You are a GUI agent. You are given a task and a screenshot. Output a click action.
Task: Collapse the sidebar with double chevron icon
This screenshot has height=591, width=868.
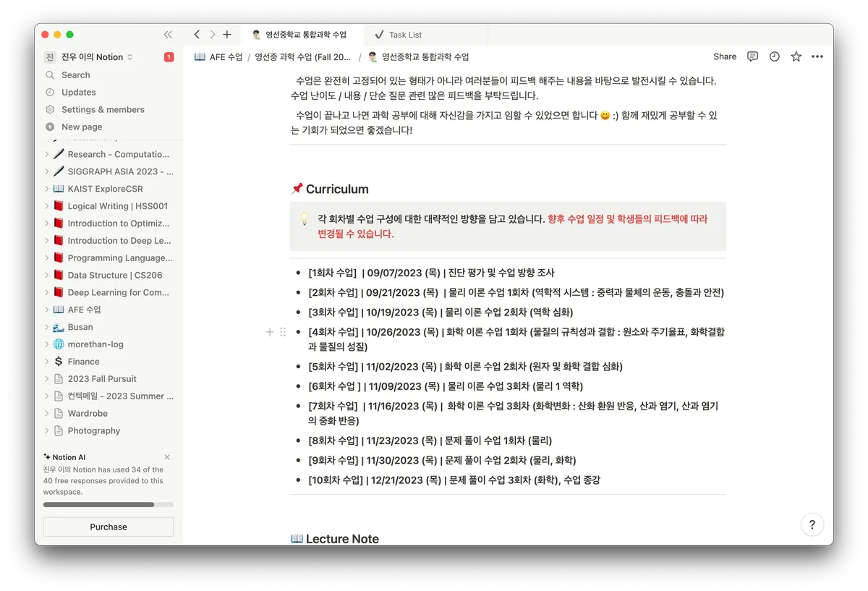tap(168, 35)
